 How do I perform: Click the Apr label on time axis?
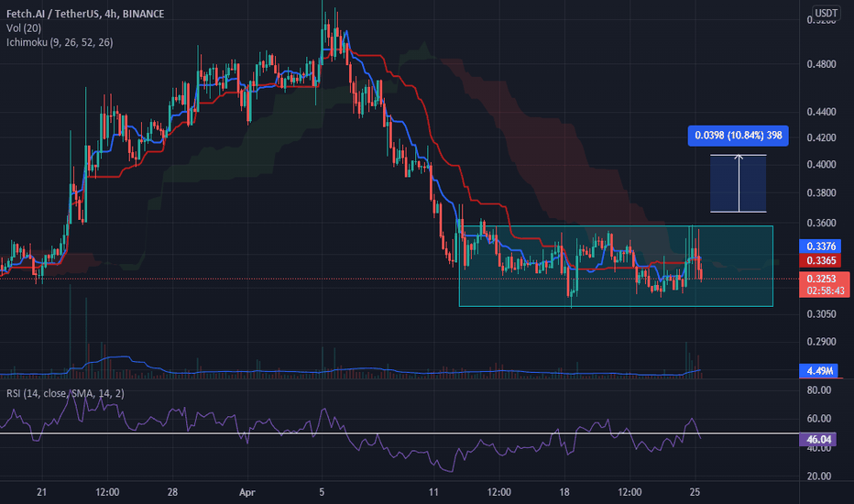[x=246, y=492]
